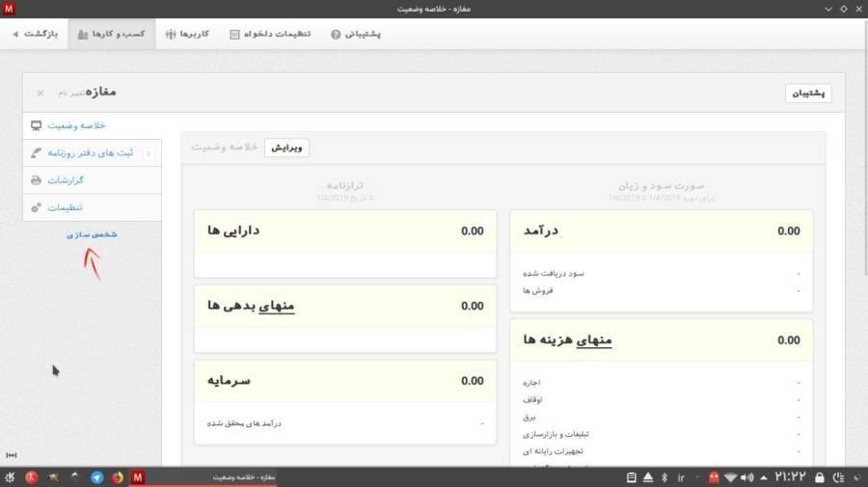Click the printer icon next to گزارشات
Screen dimensions: 868x487
point(37,180)
